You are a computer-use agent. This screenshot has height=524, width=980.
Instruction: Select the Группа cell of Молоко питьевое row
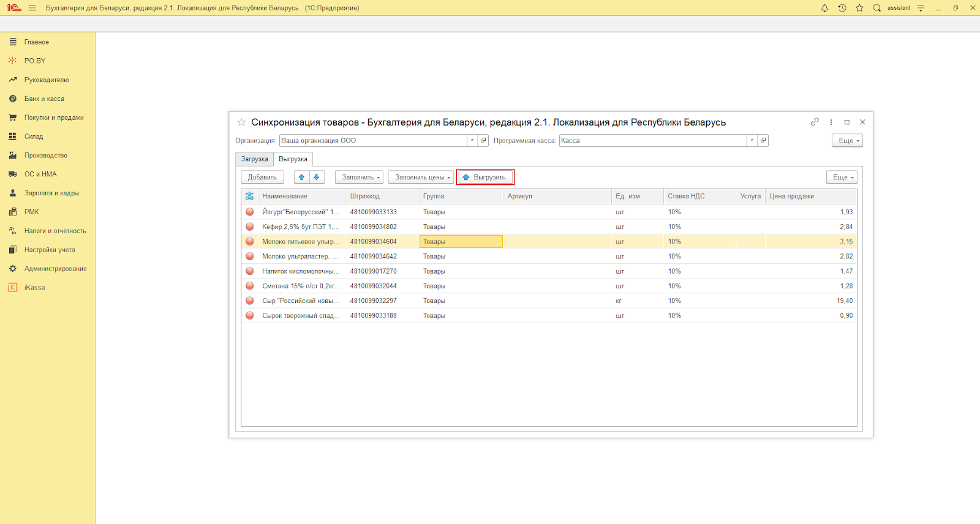click(x=461, y=242)
